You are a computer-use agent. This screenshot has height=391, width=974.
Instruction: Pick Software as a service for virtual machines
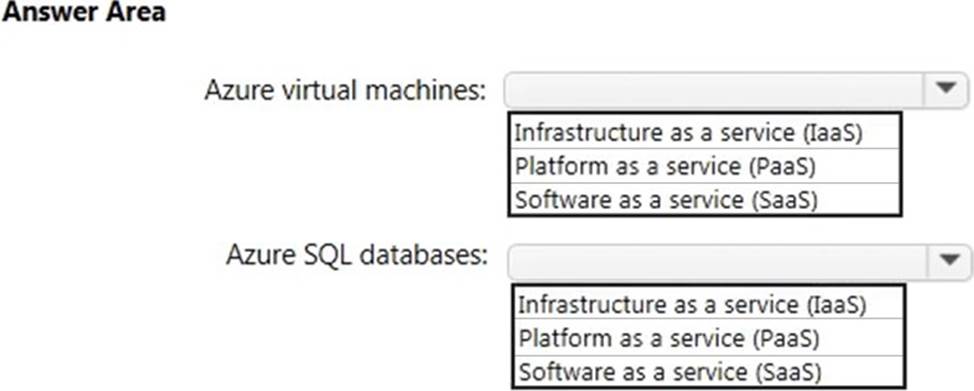tap(704, 199)
